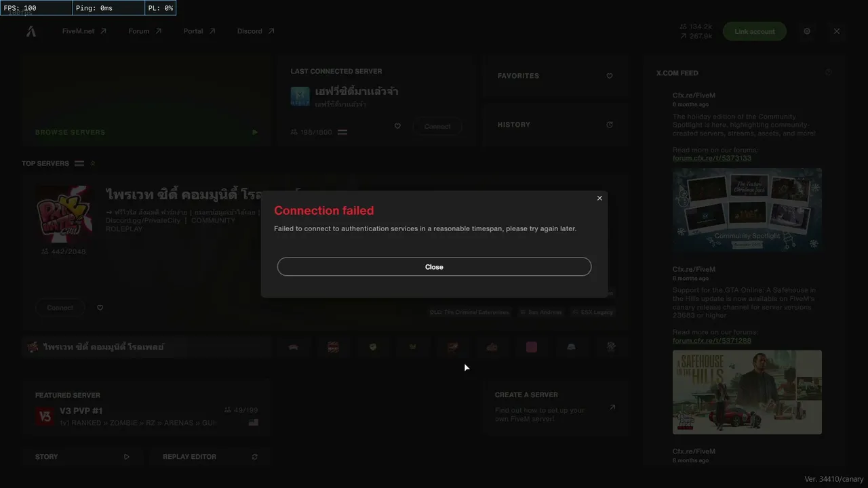Select the first server icon in carousel
Image resolution: width=868 pixels, height=488 pixels.
(x=293, y=347)
